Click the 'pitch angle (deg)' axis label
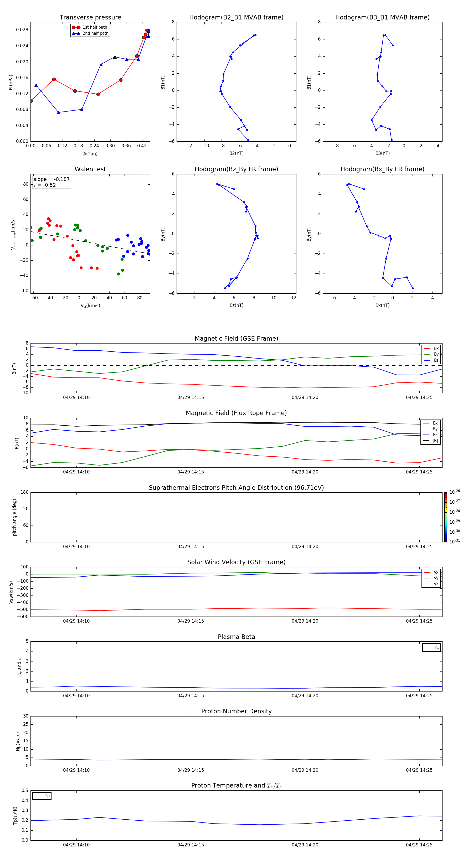 click(14, 517)
